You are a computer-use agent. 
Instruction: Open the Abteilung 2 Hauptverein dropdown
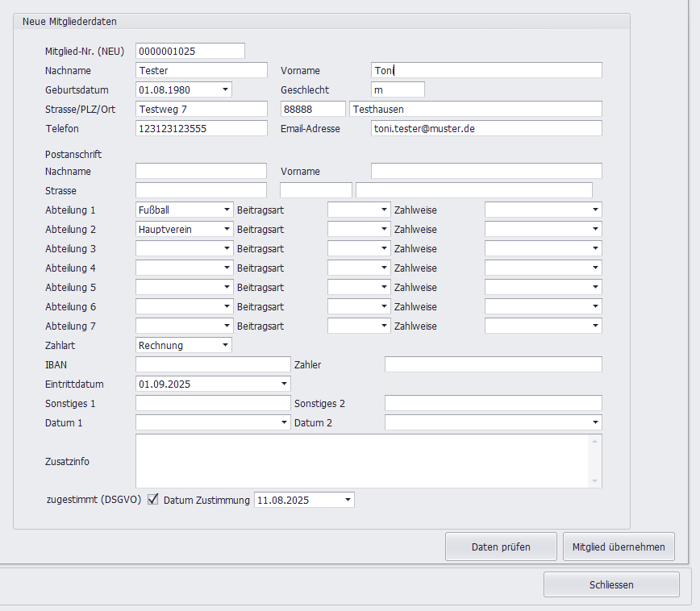point(226,229)
